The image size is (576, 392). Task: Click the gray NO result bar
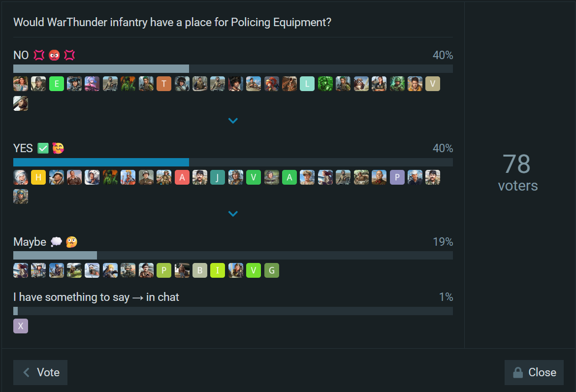click(x=101, y=69)
